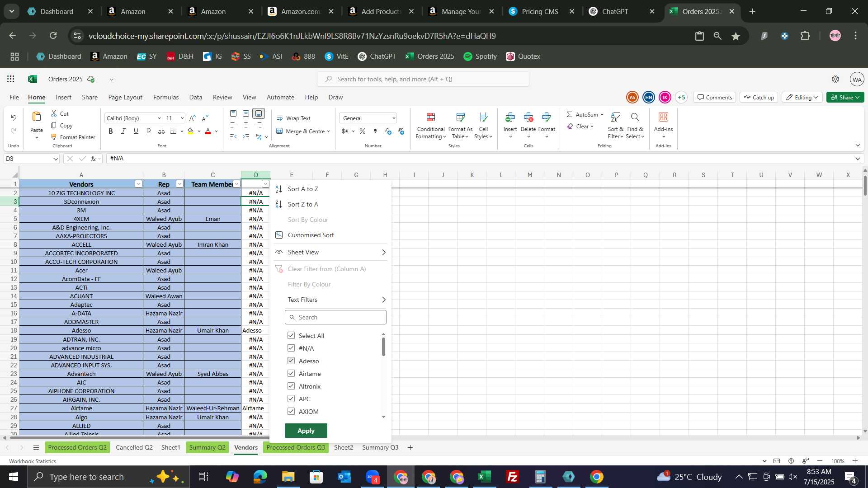The width and height of the screenshot is (868, 488).
Task: Open the Comments pane button
Action: coord(714,97)
